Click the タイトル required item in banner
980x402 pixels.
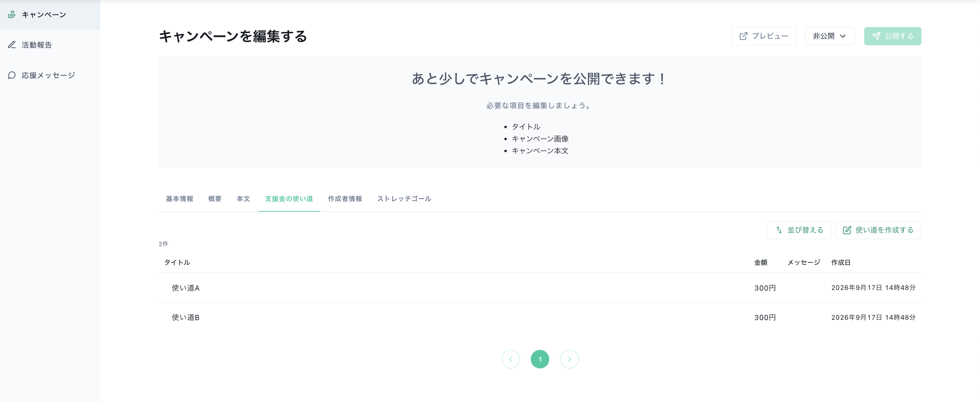(x=526, y=127)
